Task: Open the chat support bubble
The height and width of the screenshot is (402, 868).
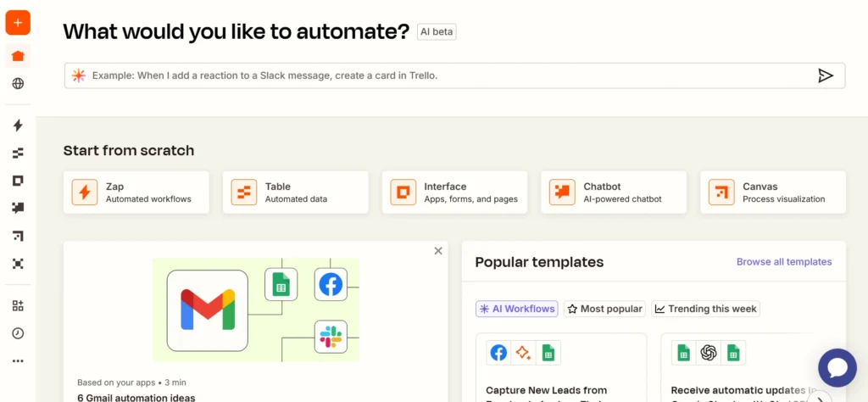Action: pyautogui.click(x=837, y=368)
